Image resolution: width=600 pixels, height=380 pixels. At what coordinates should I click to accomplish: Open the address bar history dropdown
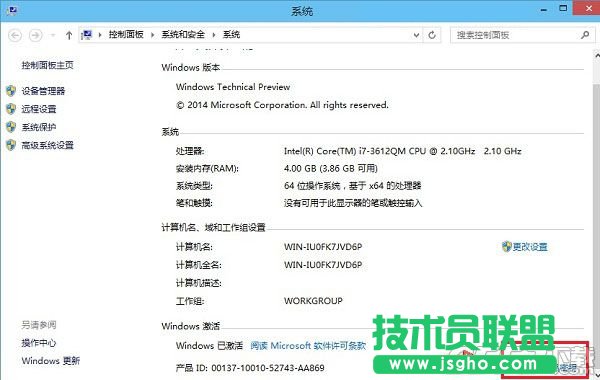pos(416,35)
